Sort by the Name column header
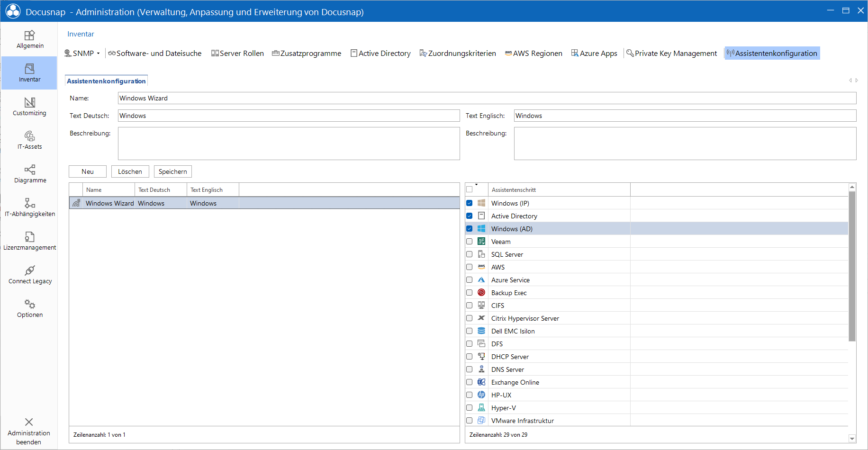The height and width of the screenshot is (450, 868). [109, 189]
